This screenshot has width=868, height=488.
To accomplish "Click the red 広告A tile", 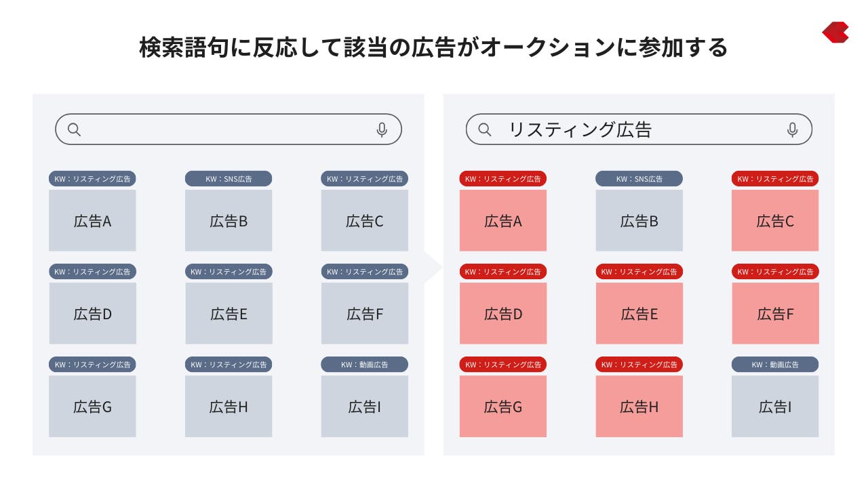I will [x=503, y=220].
